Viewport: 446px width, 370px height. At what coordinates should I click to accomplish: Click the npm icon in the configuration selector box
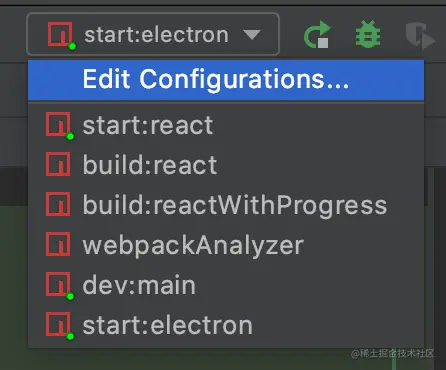point(60,34)
